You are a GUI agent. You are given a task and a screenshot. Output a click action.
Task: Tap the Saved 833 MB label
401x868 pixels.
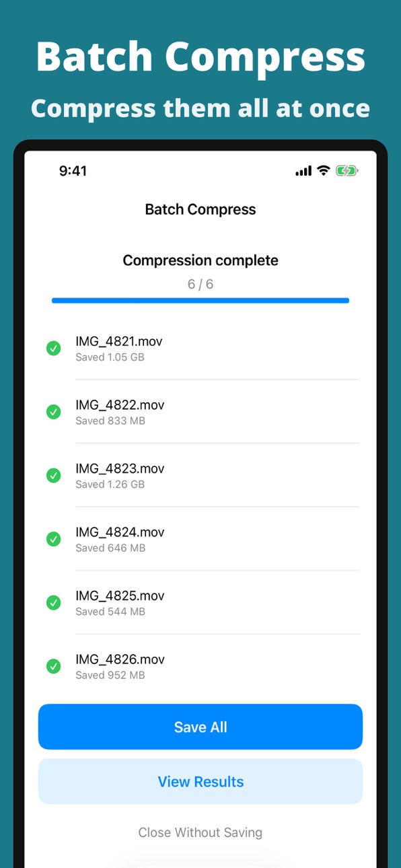tap(110, 421)
